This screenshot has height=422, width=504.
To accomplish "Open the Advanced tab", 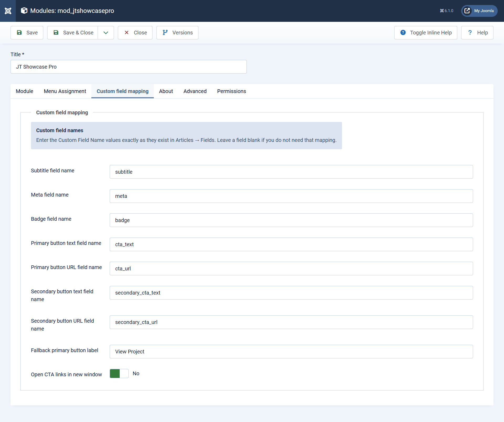I will (195, 91).
